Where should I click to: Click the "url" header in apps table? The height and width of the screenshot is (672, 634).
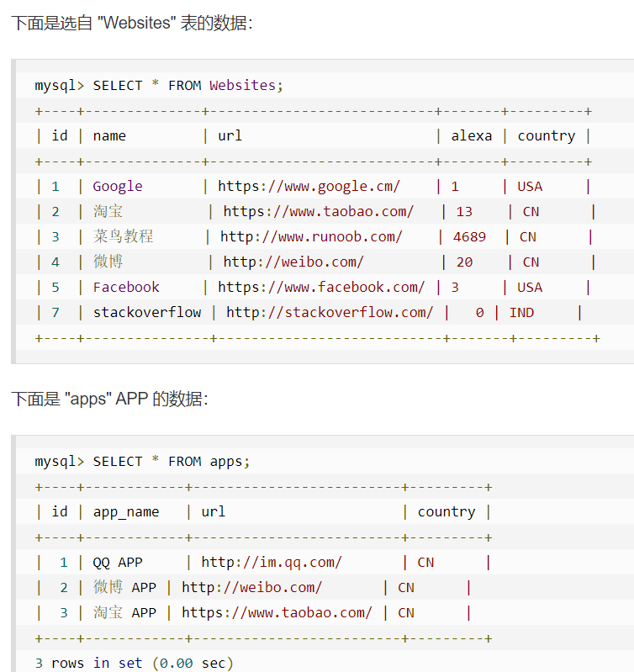click(213, 511)
